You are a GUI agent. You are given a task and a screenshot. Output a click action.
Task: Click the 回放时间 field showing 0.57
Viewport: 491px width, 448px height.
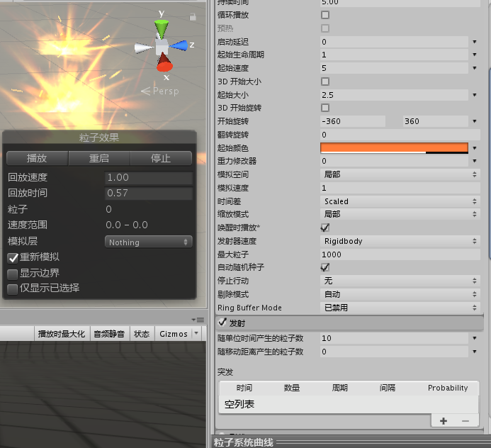pyautogui.click(x=148, y=193)
